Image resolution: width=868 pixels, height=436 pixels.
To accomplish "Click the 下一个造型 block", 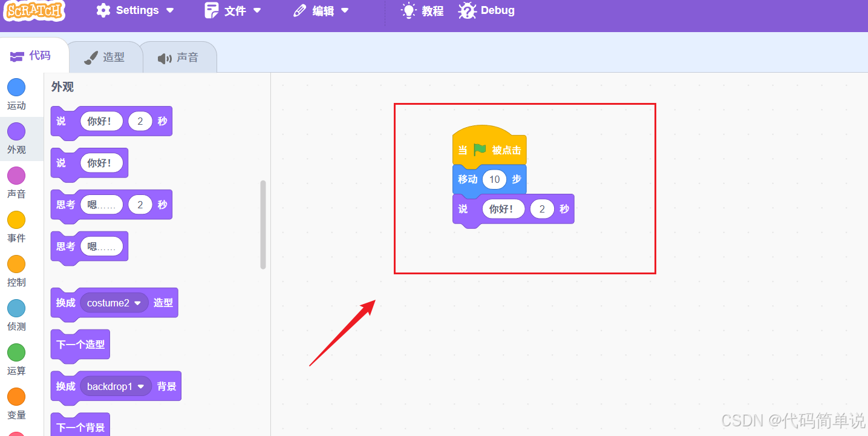I will [80, 345].
